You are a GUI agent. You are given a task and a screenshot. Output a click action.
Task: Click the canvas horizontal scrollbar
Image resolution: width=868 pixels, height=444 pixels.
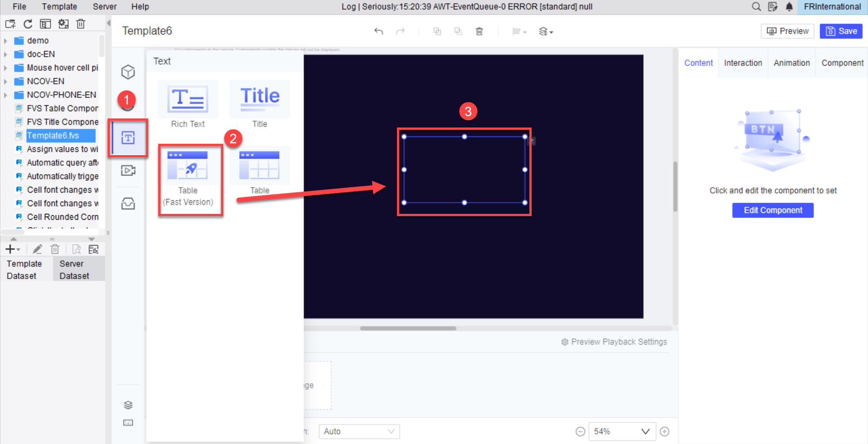coord(408,328)
